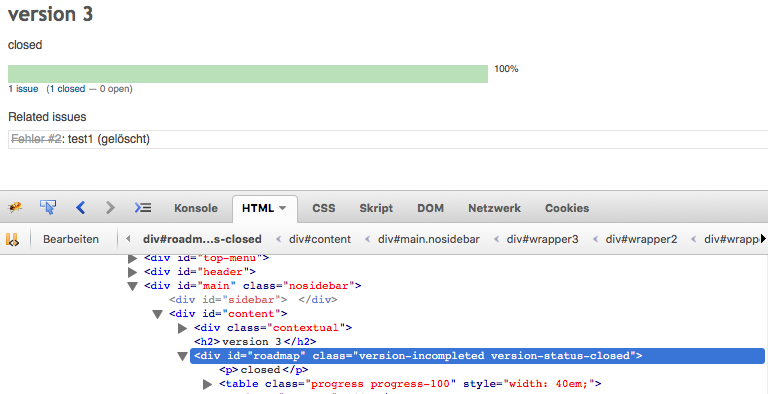Open the HTML tab dropdown arrow

pos(282,208)
